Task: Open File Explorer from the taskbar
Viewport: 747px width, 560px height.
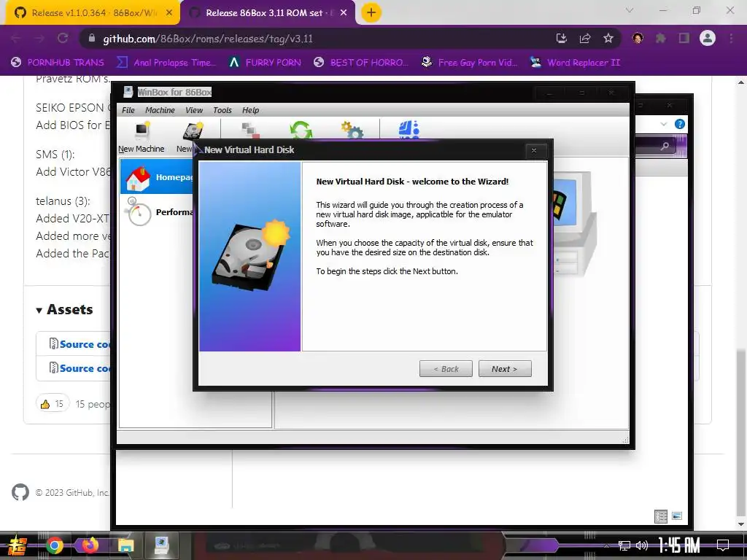Action: tap(125, 545)
